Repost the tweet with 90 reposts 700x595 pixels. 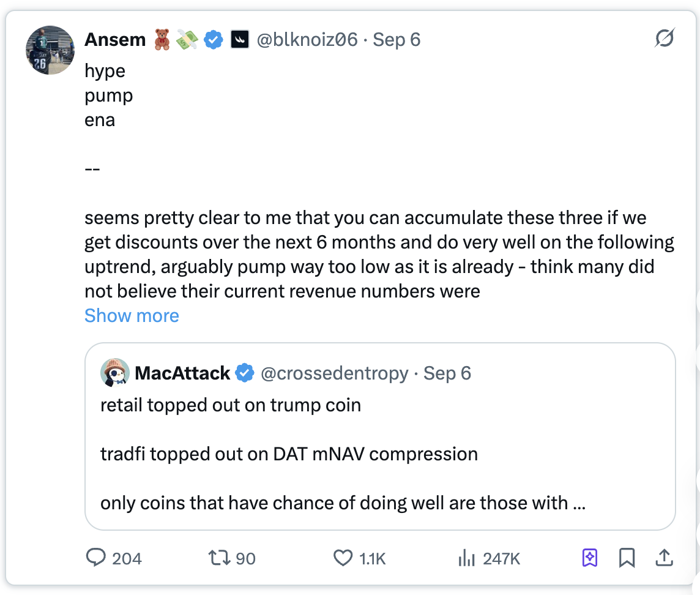[217, 558]
